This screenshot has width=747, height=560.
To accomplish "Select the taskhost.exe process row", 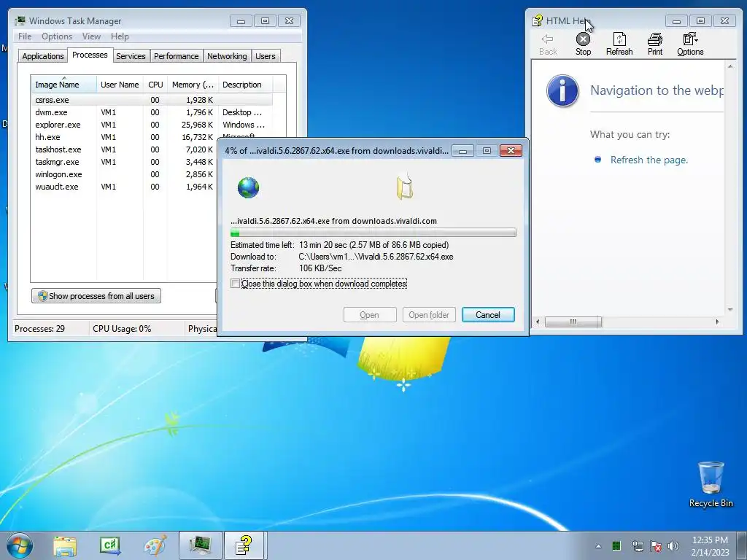I will tap(125, 149).
